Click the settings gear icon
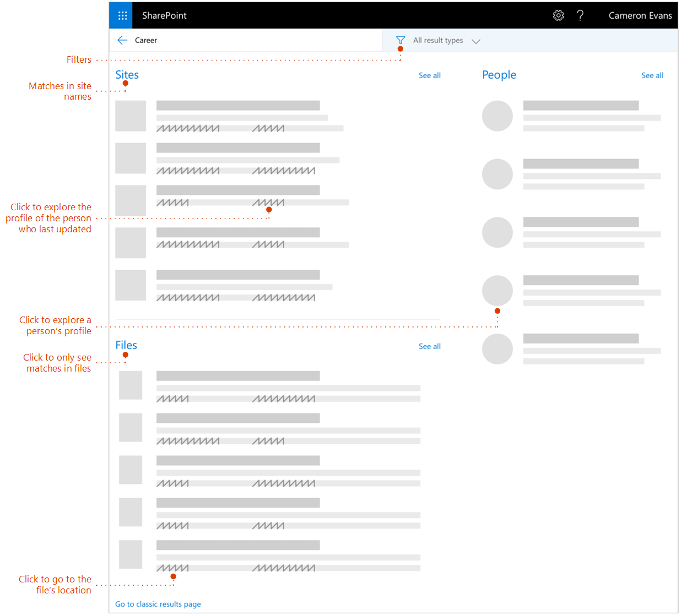 (558, 15)
